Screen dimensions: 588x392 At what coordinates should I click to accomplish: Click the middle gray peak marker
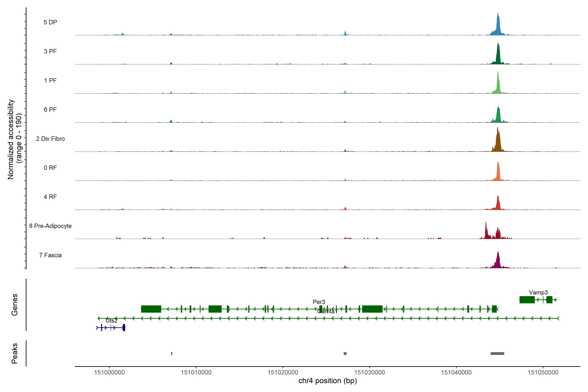click(345, 353)
